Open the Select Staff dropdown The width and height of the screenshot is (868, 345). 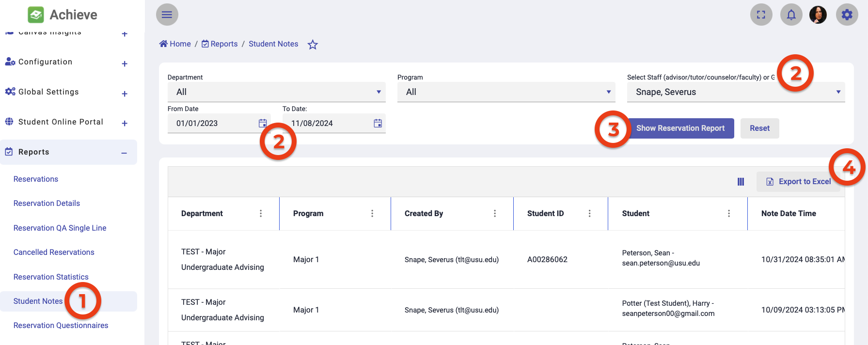[x=736, y=92]
